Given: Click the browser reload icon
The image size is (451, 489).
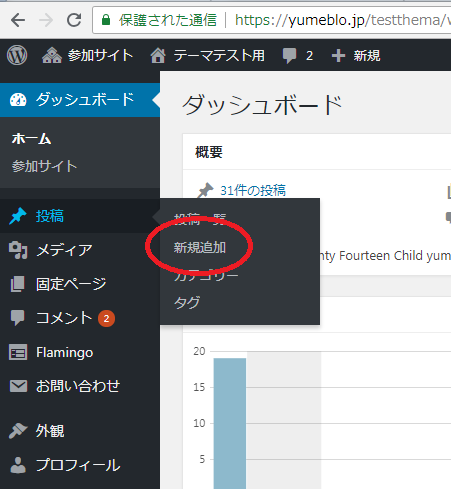Looking at the screenshot, I should click(x=74, y=20).
